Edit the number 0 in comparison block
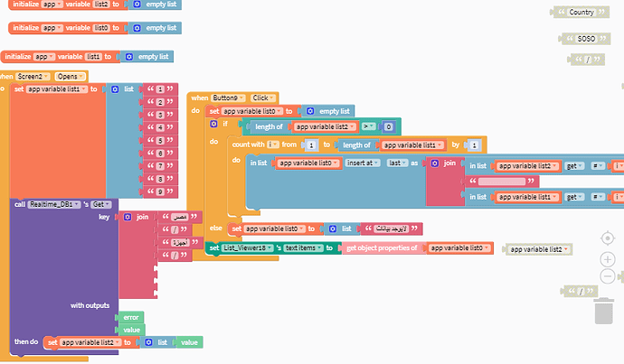 (389, 127)
